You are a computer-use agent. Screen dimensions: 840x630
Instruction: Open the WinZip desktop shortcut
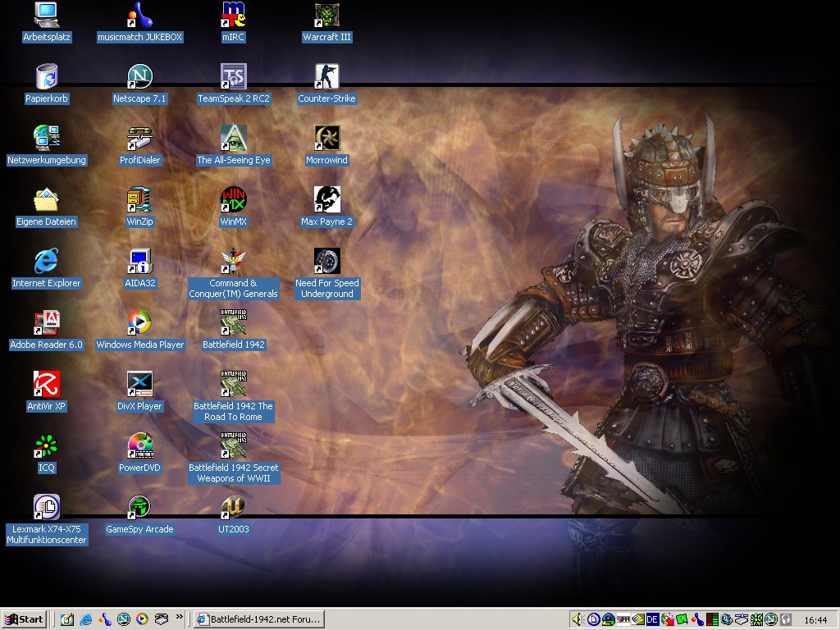(x=139, y=207)
